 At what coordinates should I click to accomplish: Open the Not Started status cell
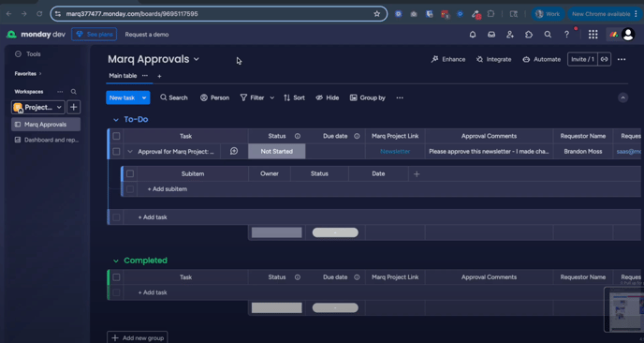(277, 151)
